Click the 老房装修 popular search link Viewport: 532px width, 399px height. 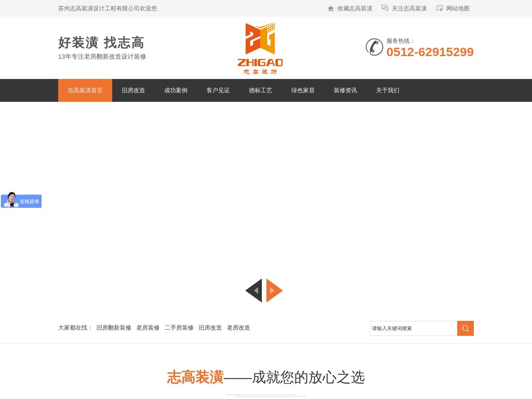(x=148, y=328)
